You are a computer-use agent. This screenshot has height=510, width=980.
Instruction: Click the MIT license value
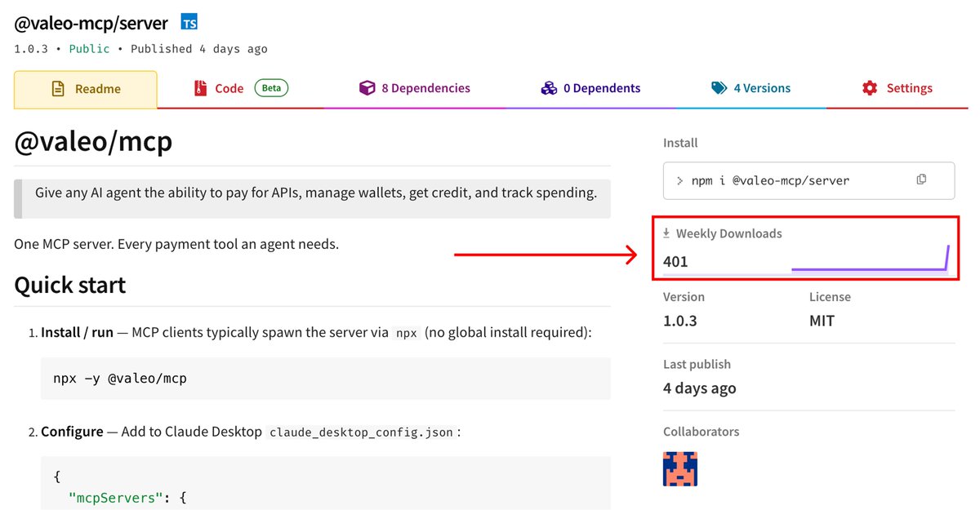tap(822, 321)
